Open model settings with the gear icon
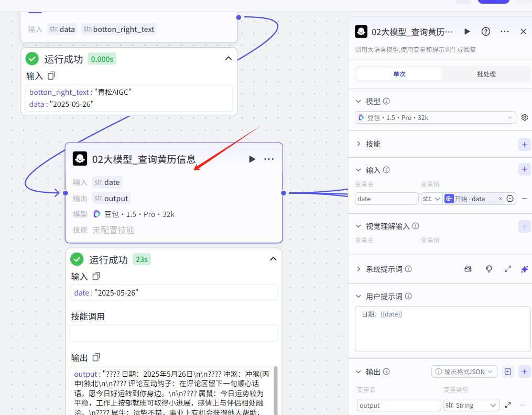The image size is (532, 415). coord(524,117)
